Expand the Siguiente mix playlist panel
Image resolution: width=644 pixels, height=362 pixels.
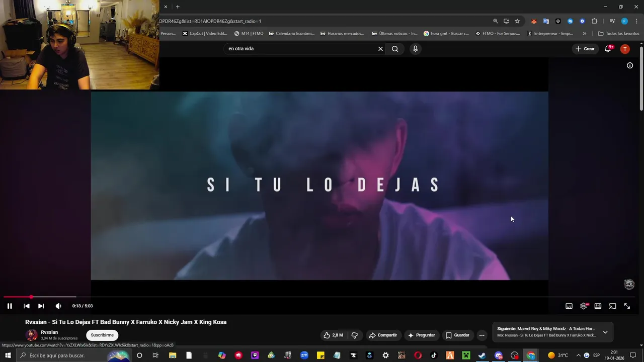[x=605, y=332]
